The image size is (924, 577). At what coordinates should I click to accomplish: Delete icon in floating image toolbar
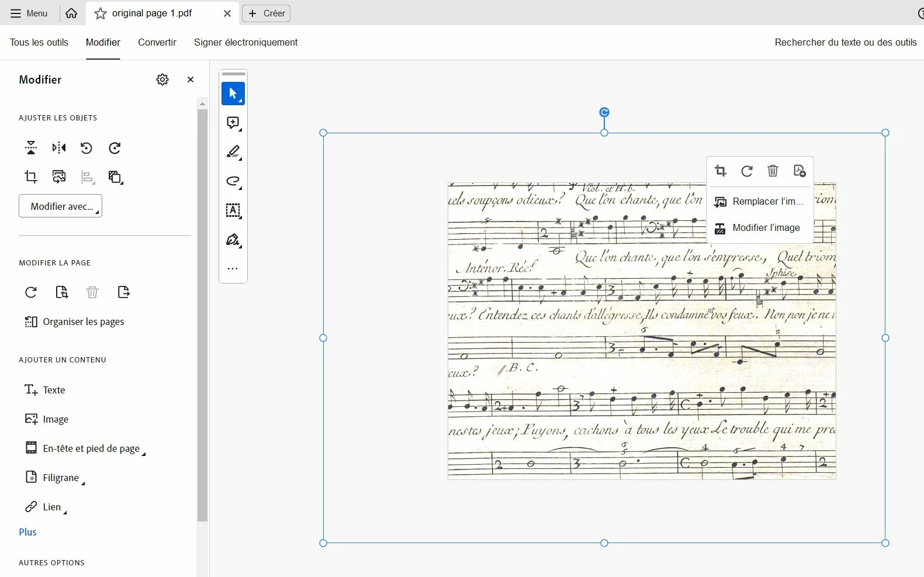coord(773,171)
